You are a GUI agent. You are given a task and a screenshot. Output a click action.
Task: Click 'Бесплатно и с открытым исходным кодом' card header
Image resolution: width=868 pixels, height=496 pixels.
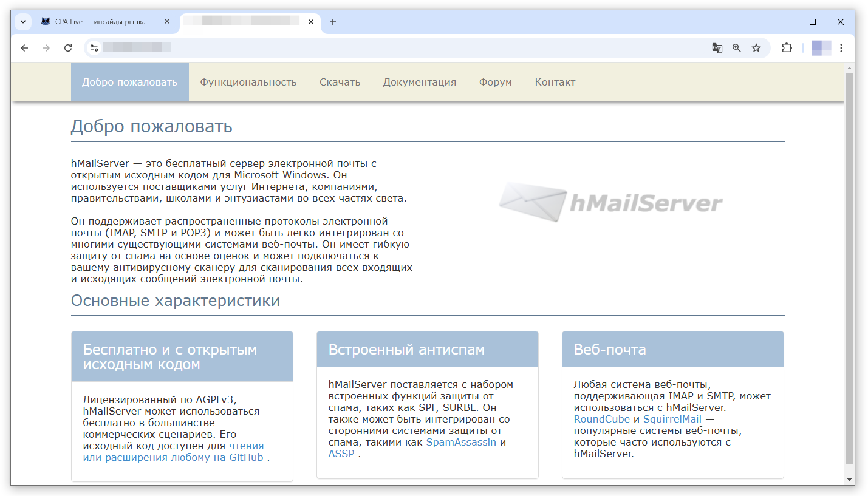coord(182,357)
